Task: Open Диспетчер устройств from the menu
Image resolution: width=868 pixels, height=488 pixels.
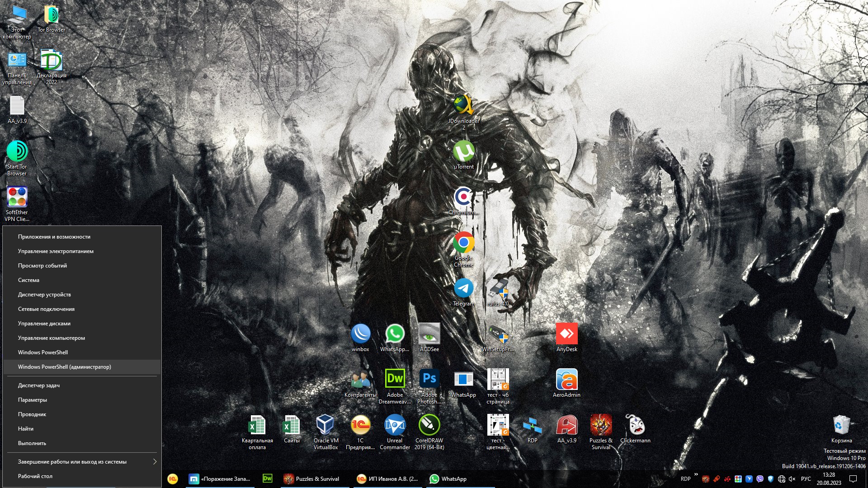Action: pos(82,295)
